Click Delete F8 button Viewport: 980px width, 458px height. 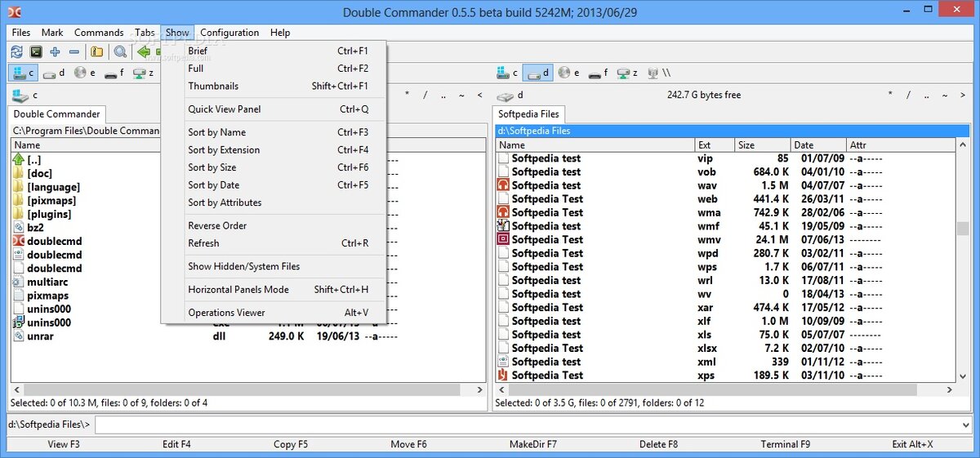click(x=658, y=444)
